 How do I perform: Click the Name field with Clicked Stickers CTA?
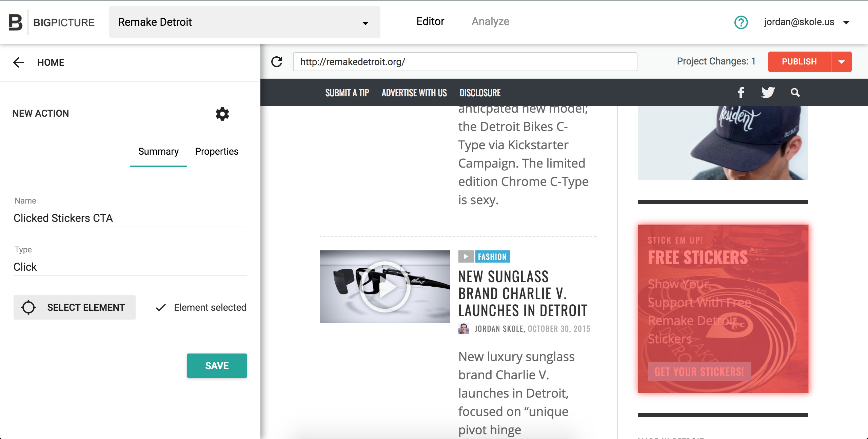point(130,218)
